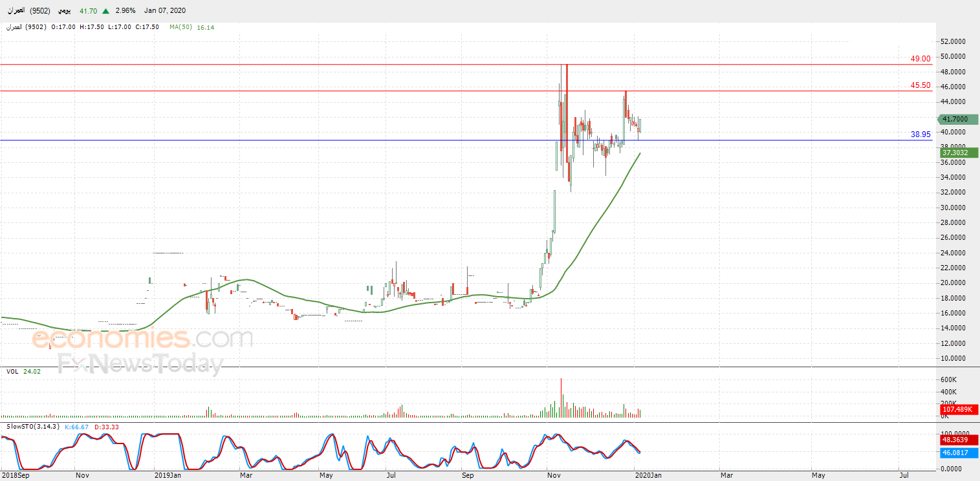Screen dimensions: 980x481
Task: Click the 24.02 volume value
Action: (x=32, y=372)
